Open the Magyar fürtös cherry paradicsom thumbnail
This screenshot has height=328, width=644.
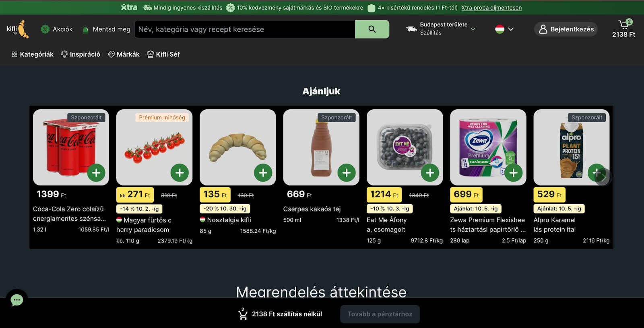coord(155,148)
